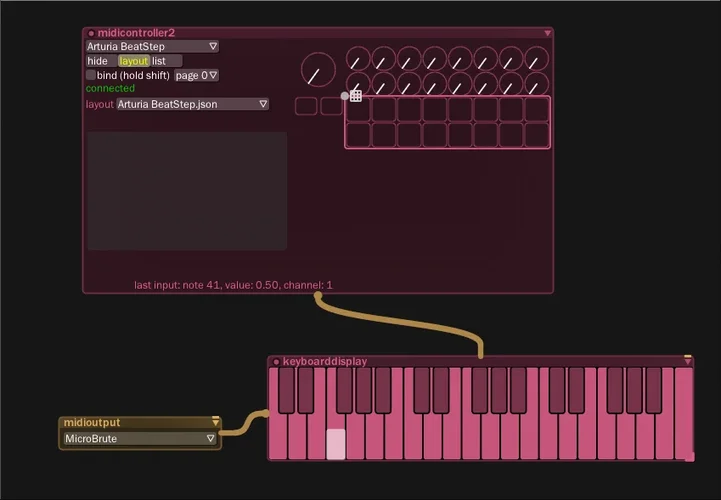Click the first black key on the keyboarddisplay

coord(286,390)
